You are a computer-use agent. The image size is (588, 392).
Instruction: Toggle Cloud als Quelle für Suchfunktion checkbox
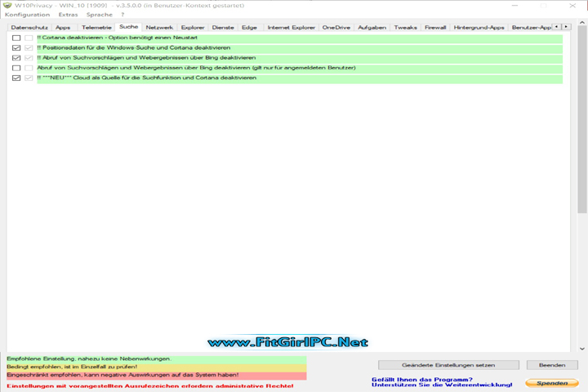[x=16, y=78]
